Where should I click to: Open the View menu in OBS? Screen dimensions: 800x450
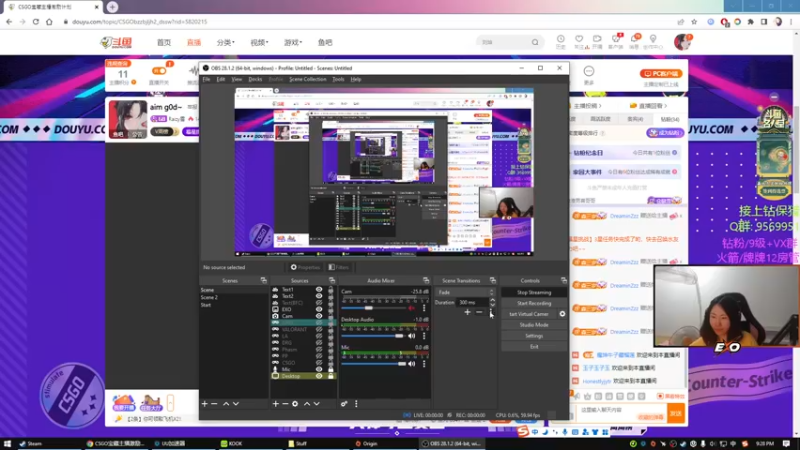coord(237,79)
